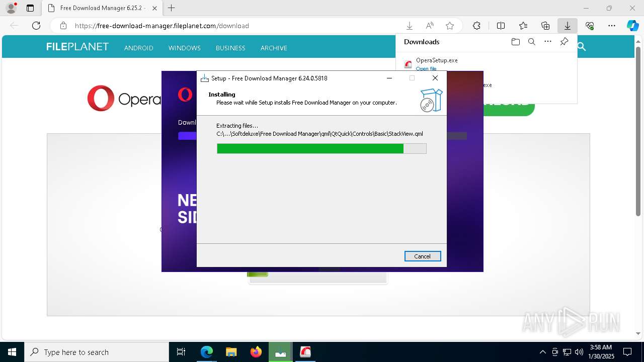644x362 pixels.
Task: Cancel the Free Download Manager installation
Action: tap(423, 256)
